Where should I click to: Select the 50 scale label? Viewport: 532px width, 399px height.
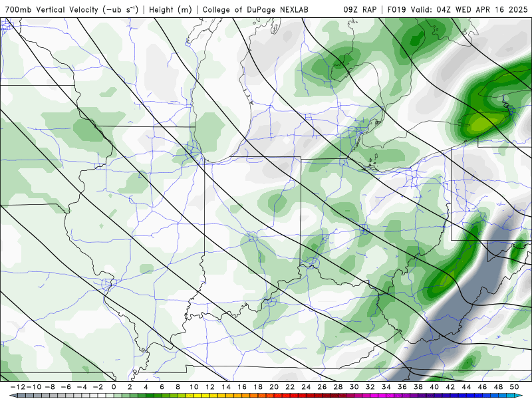[514, 387]
